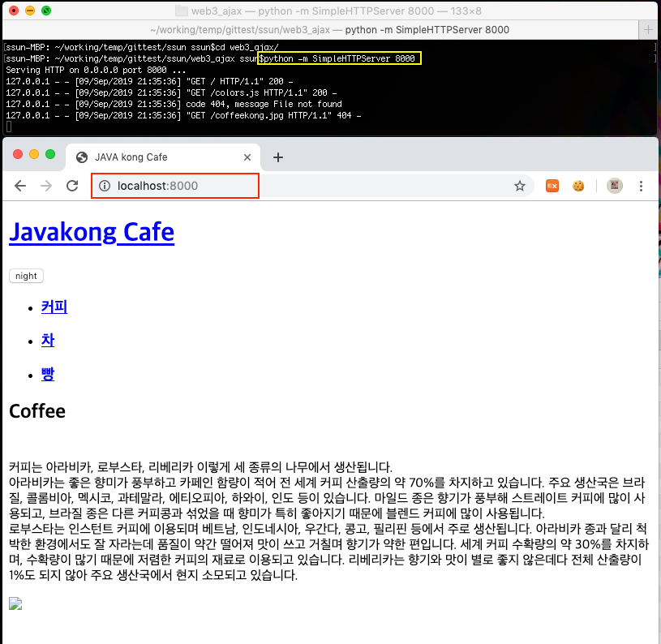Click the paragraph beginning 커피는 아라비카
Screen dimensions: 661x644
(200, 467)
